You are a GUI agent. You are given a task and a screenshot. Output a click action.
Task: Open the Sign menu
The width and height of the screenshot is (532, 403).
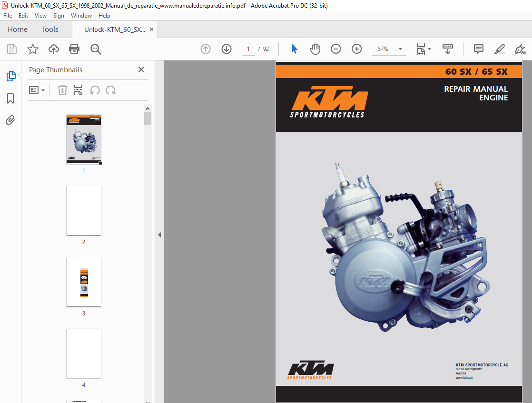(x=59, y=16)
